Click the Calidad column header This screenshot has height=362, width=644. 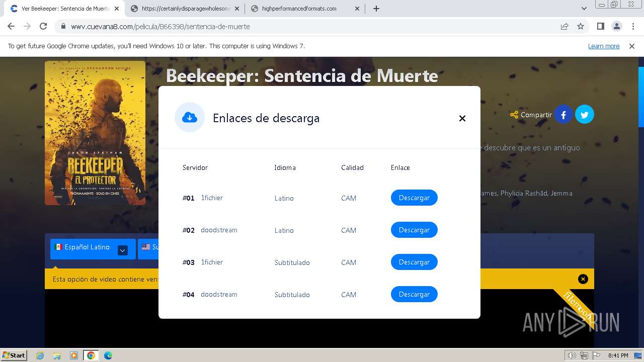(352, 167)
